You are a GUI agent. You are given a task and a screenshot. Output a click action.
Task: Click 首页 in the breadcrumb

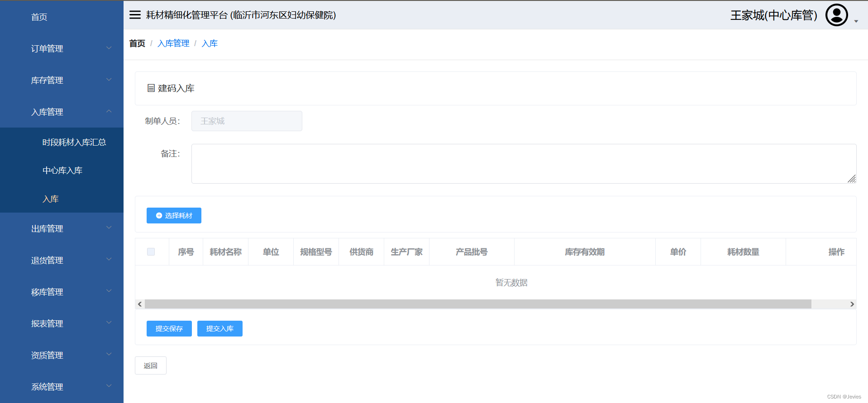(x=137, y=43)
